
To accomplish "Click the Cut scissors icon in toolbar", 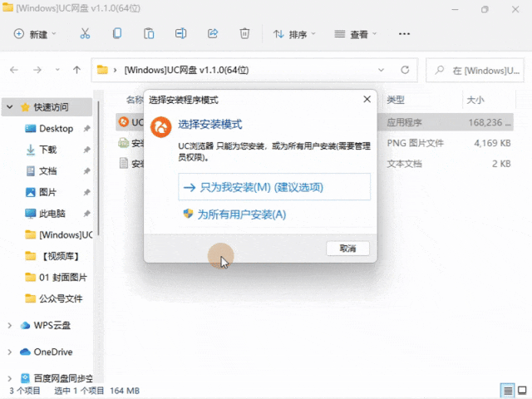I will (x=85, y=33).
